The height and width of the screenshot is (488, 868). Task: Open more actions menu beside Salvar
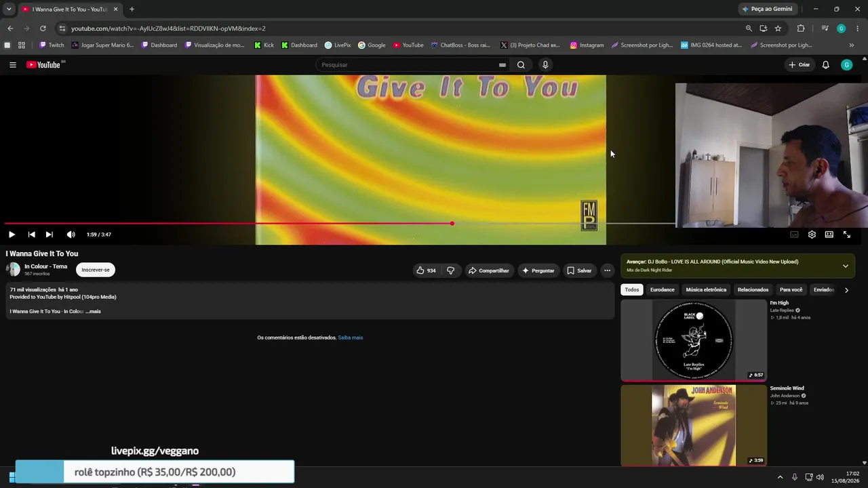coord(607,270)
